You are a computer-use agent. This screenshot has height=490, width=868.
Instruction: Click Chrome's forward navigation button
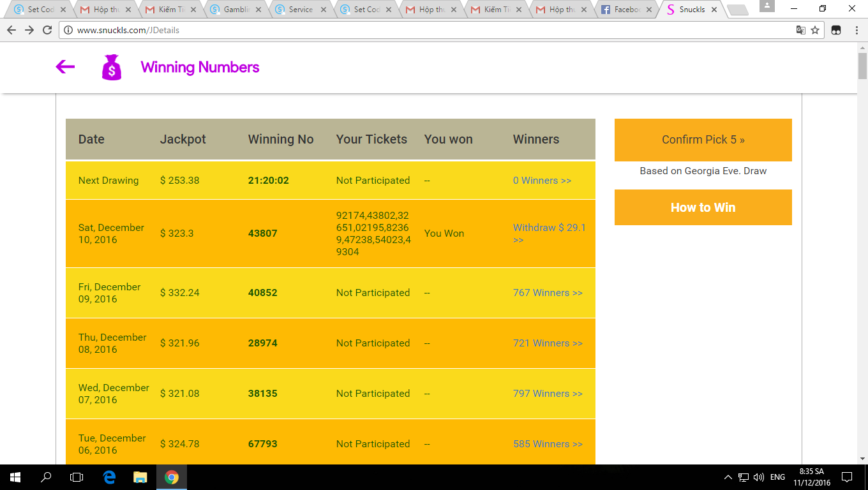pyautogui.click(x=29, y=30)
